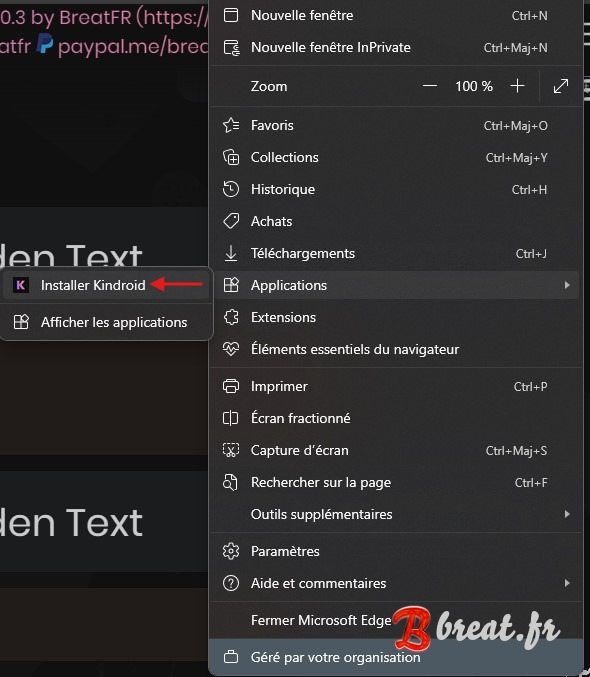
Task: Click Géré par votre organisation
Action: coord(395,657)
